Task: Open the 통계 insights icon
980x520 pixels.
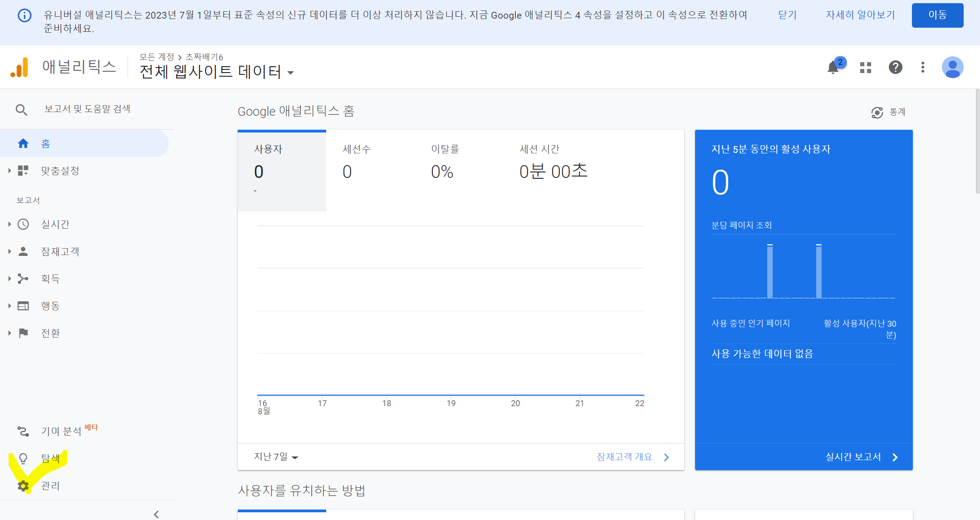Action: (877, 112)
